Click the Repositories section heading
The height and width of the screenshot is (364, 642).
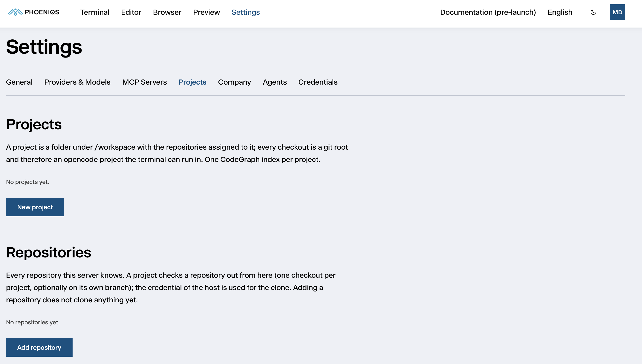(x=49, y=252)
